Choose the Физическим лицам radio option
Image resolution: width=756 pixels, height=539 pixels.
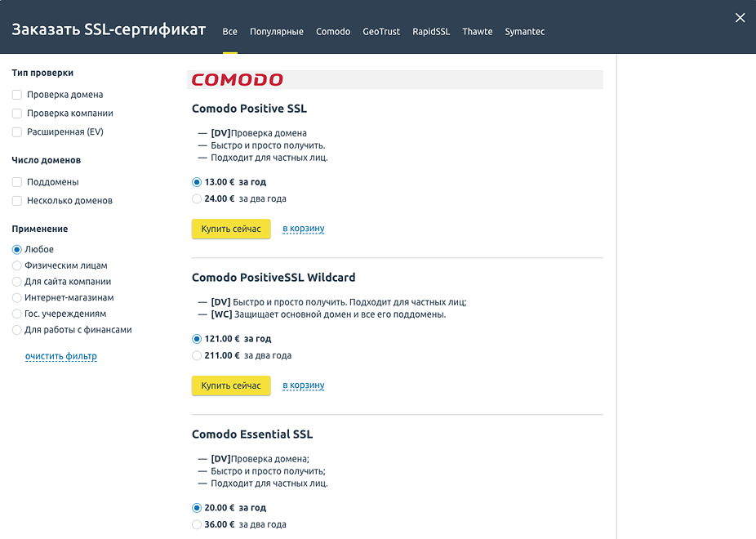[17, 265]
